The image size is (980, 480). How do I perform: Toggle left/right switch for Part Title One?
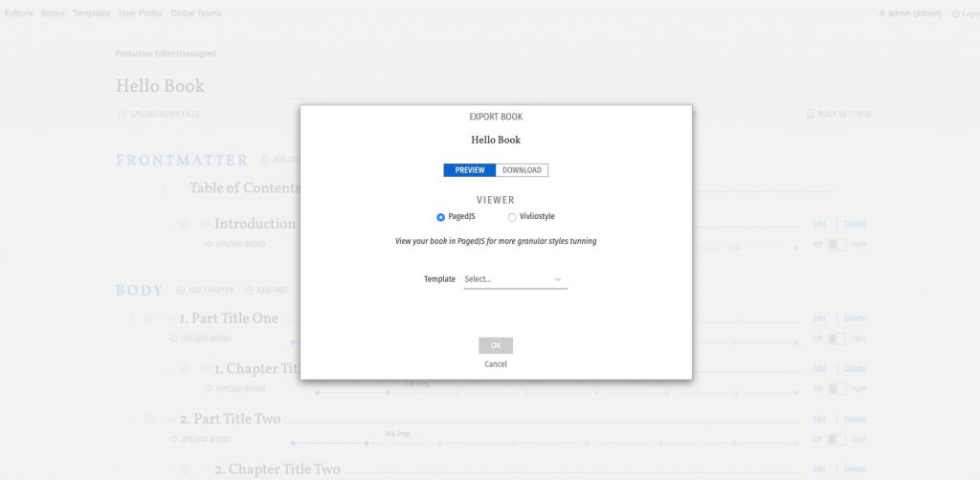836,338
